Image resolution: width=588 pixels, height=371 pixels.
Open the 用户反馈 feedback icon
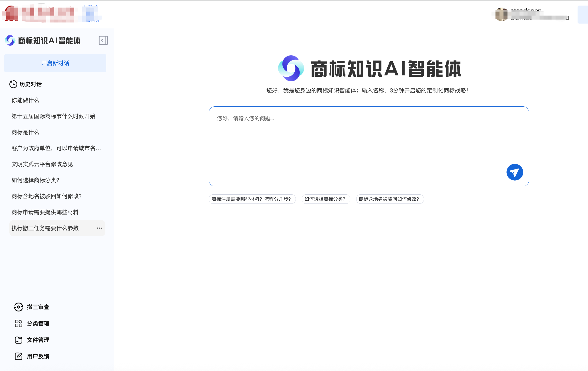click(x=18, y=356)
